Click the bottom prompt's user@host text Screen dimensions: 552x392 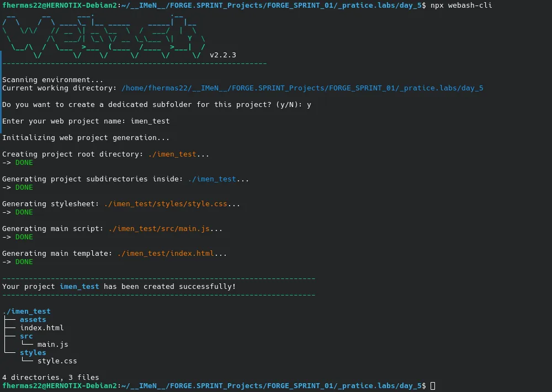(60, 386)
